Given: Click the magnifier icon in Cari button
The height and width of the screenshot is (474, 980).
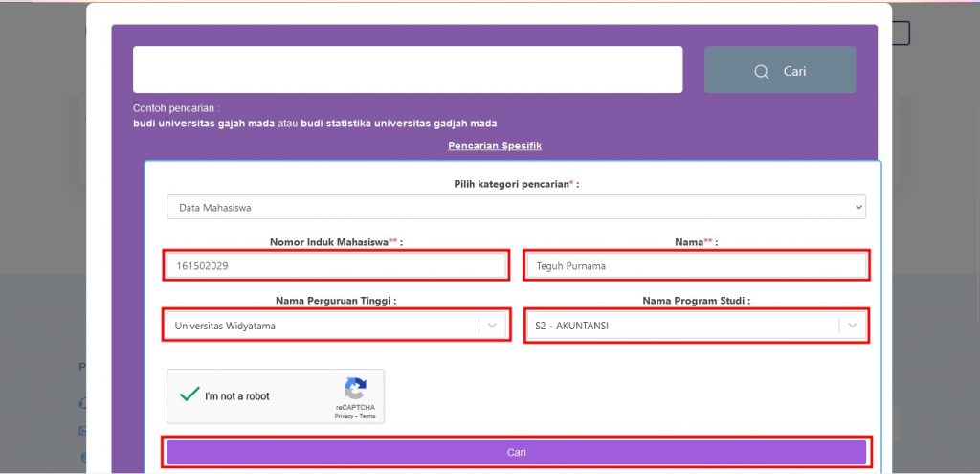Looking at the screenshot, I should click(761, 72).
